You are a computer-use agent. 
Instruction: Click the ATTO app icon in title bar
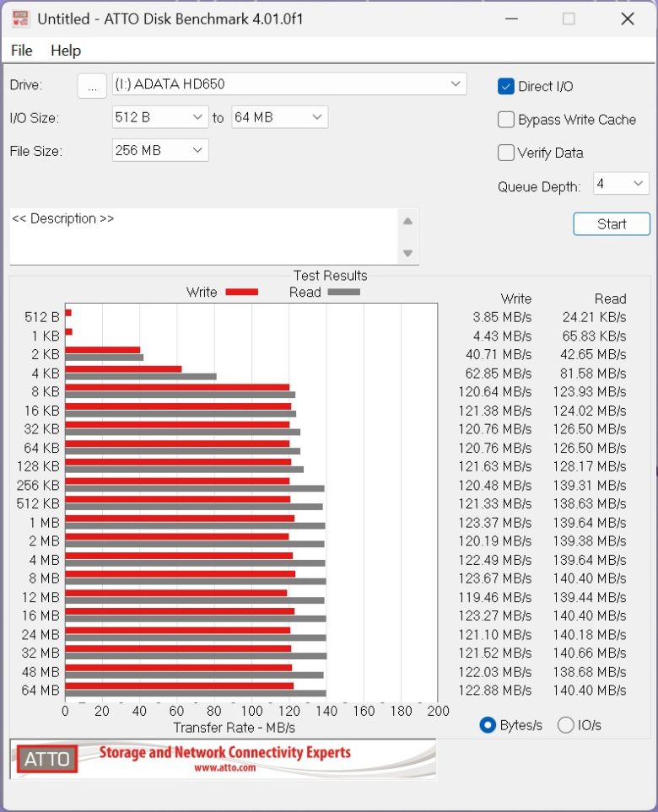pyautogui.click(x=20, y=19)
